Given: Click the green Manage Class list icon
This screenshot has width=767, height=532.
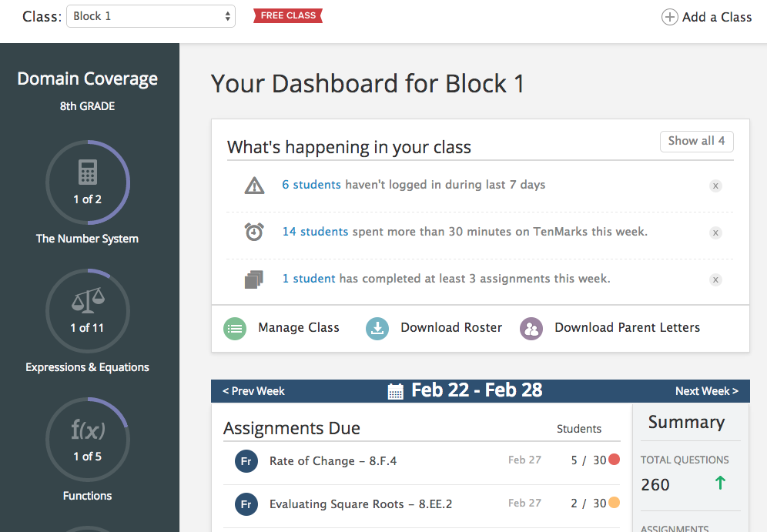Looking at the screenshot, I should pos(235,328).
